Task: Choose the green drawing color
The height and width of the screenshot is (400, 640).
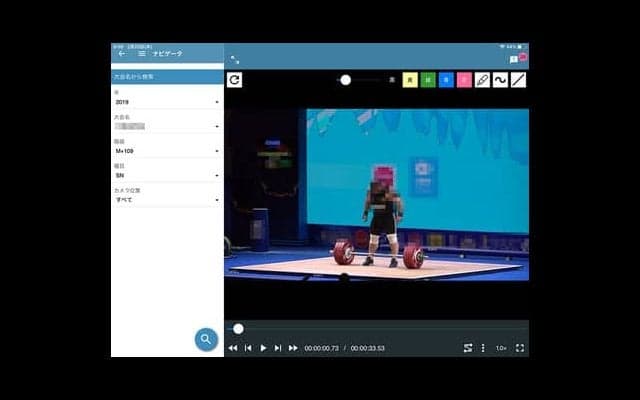Action: pyautogui.click(x=428, y=80)
